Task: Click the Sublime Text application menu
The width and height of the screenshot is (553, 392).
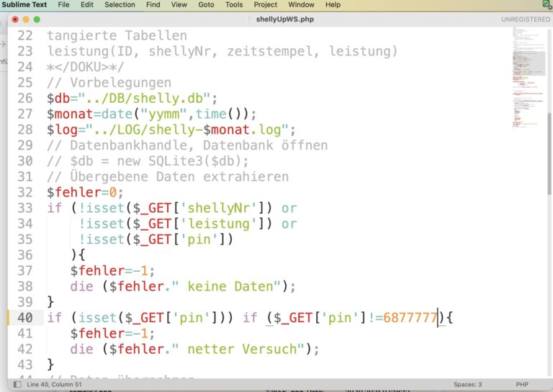Action: (x=24, y=4)
